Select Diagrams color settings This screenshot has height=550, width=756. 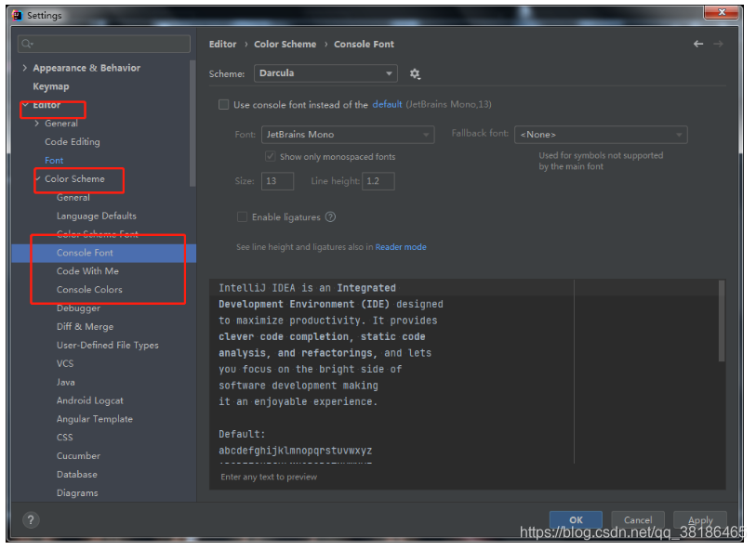pos(77,492)
